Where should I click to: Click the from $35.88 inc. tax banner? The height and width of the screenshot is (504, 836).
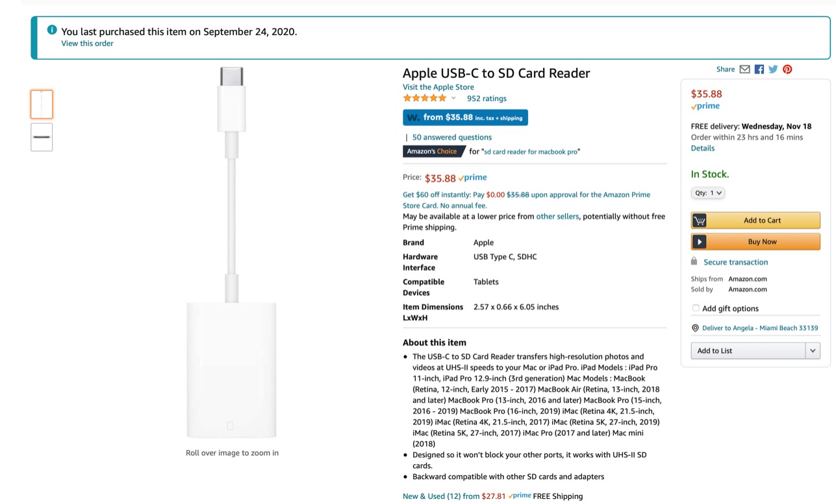(465, 118)
